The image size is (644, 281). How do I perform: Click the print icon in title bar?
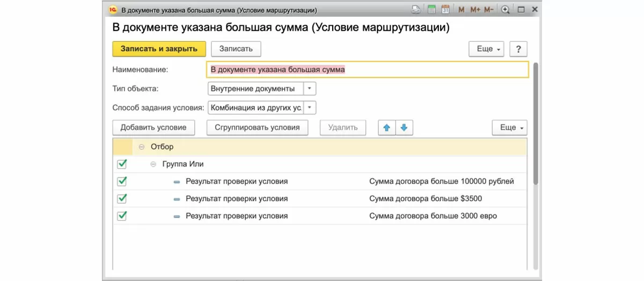(416, 10)
